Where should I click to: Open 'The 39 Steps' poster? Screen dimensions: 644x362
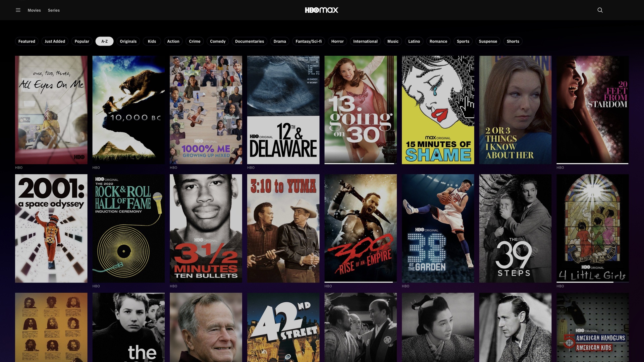(x=516, y=228)
